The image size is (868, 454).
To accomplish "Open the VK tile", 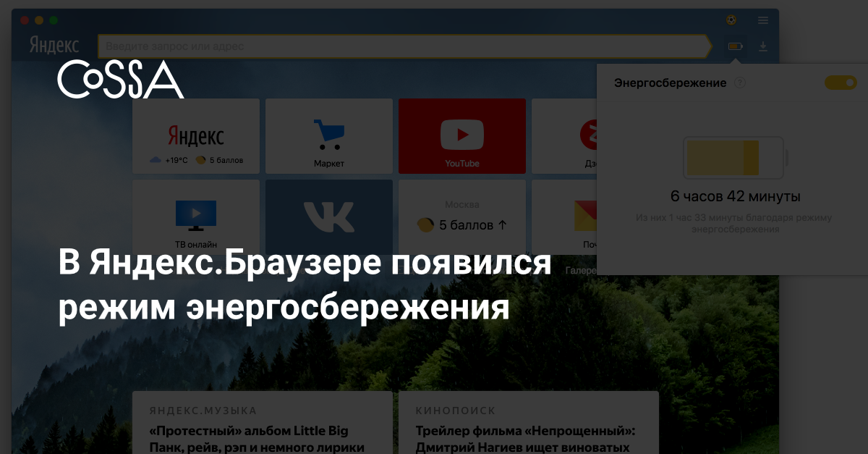I will 329,217.
